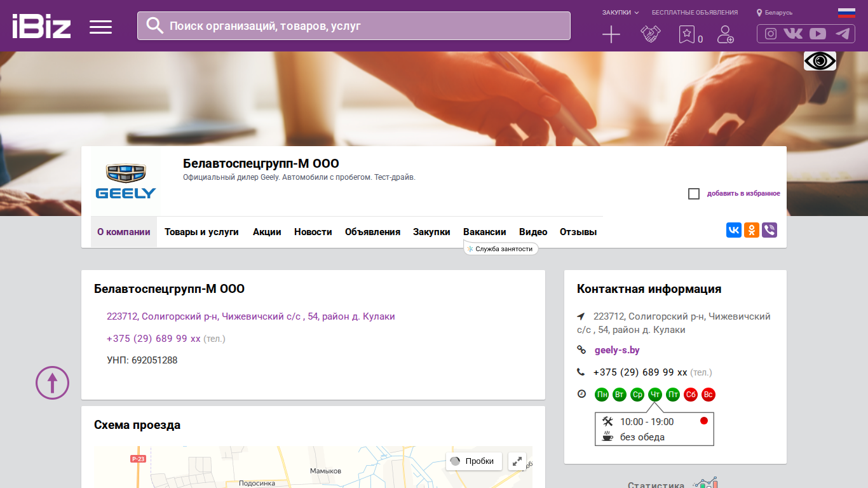Select Sunday Вс day off
The height and width of the screenshot is (488, 868).
[709, 395]
